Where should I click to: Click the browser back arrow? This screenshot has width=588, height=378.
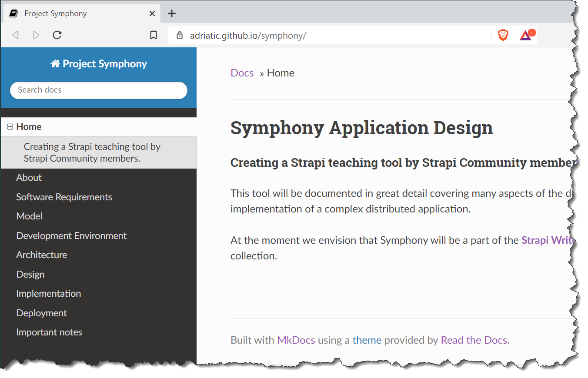(16, 35)
